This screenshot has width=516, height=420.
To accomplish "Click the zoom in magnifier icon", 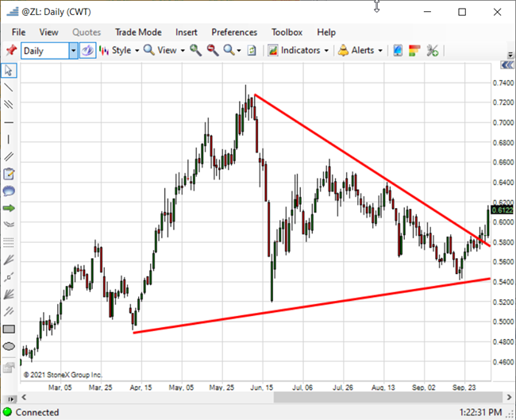I will point(196,51).
